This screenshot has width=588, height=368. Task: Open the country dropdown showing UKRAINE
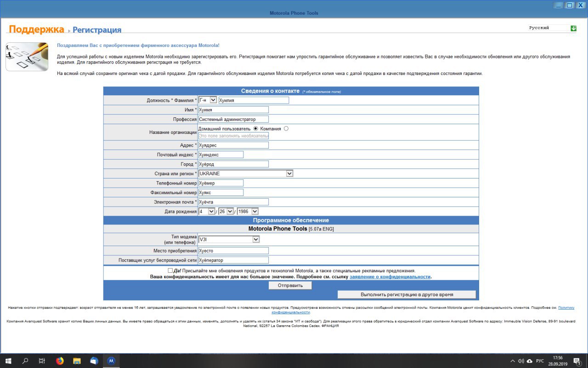[x=246, y=173]
